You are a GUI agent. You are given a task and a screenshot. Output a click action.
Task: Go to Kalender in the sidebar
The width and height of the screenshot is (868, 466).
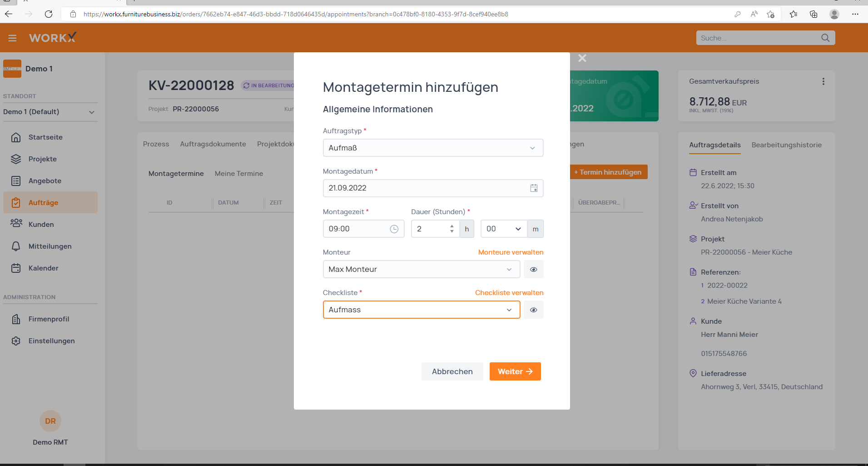(x=43, y=268)
